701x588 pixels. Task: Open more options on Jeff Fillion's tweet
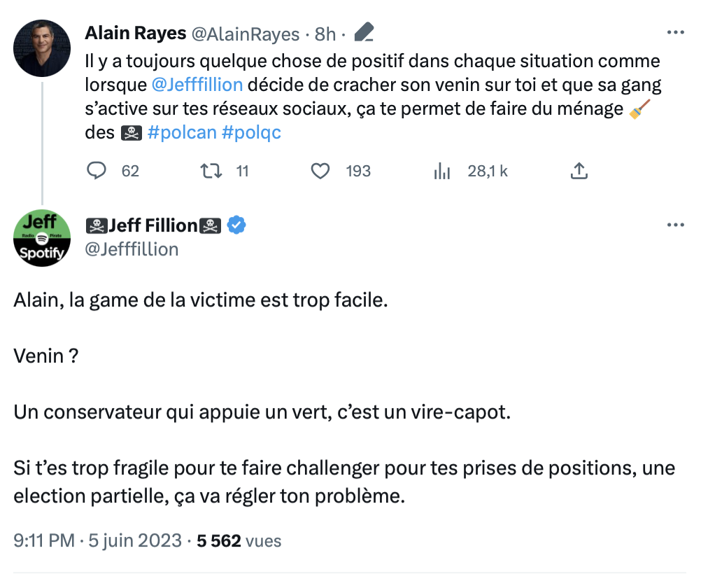tap(676, 225)
